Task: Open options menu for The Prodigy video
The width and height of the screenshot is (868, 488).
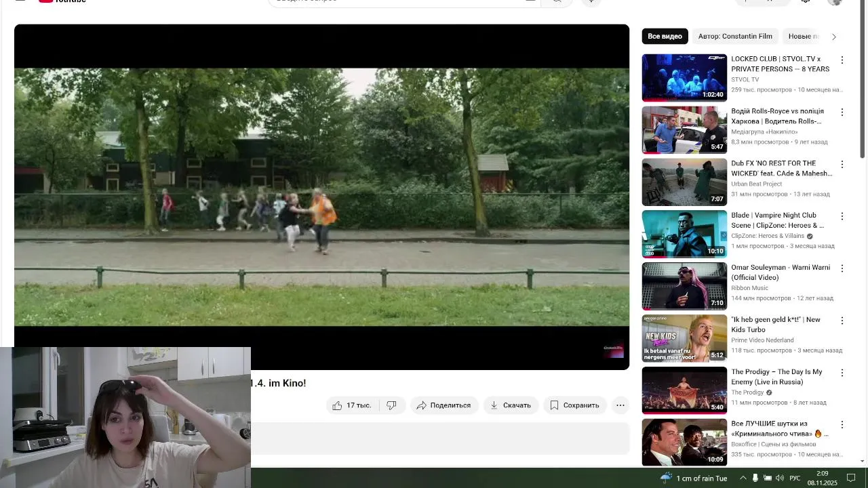Action: tap(842, 373)
